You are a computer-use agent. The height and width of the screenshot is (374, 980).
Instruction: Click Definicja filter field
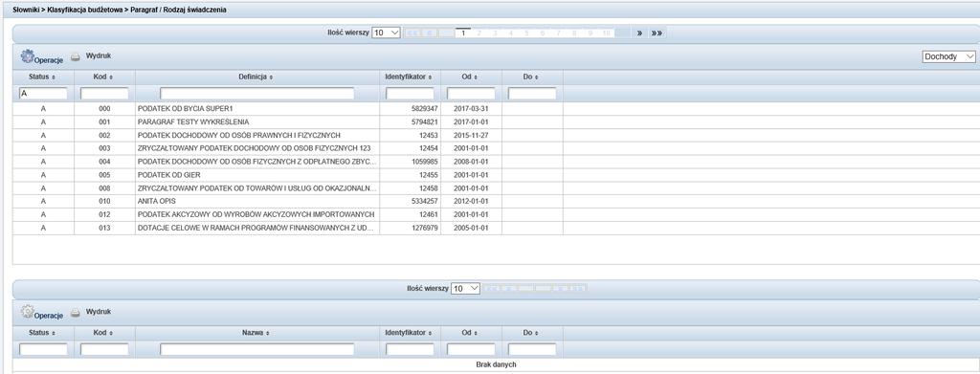(256, 93)
